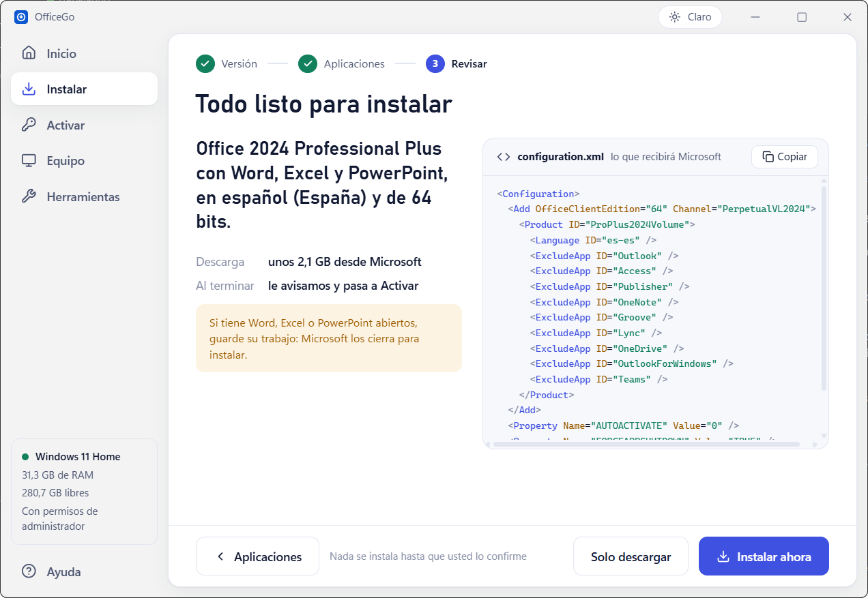Click the ExcludeApp ID="Publisher" line
Screen dimensions: 868x598
pos(609,286)
